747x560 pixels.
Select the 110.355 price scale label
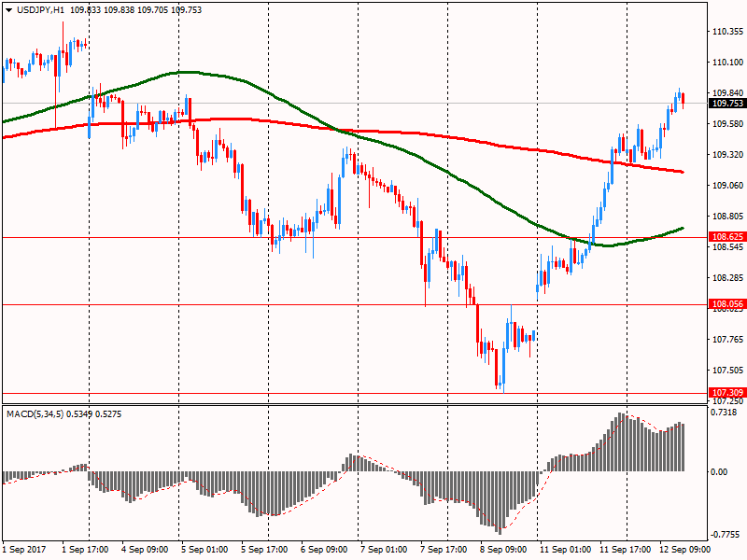coord(727,32)
